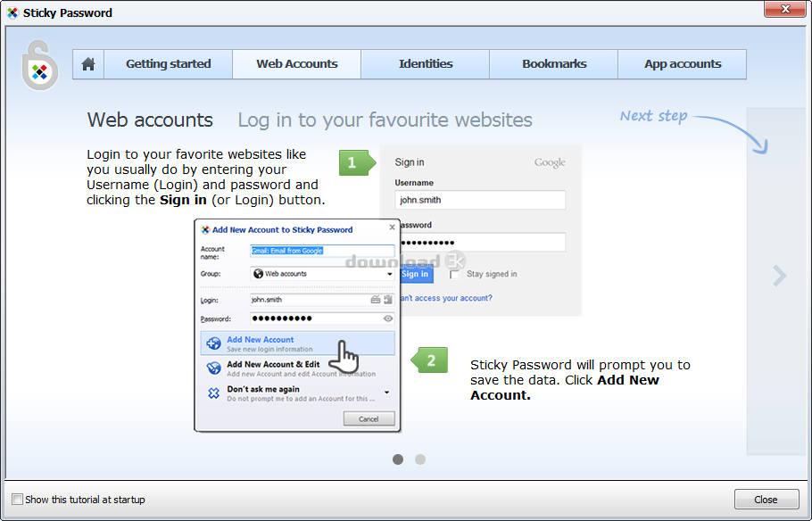Click the Add New Account globe icon

213,343
